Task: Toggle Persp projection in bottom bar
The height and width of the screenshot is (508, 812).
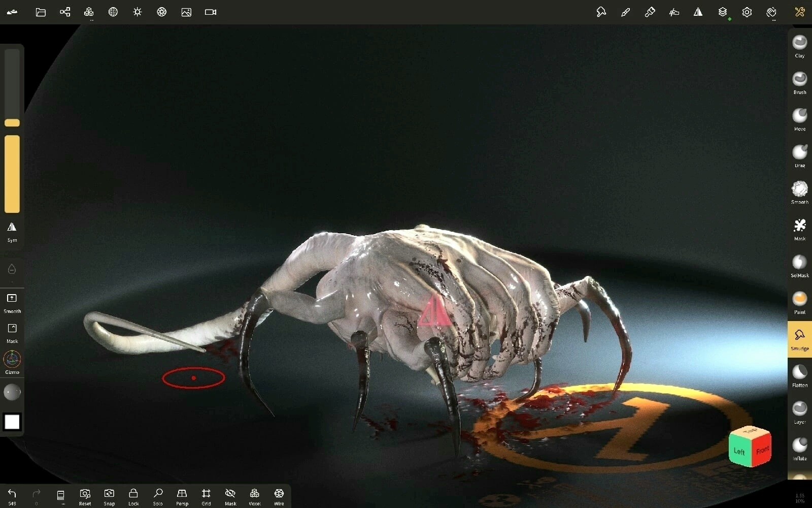Action: (x=182, y=496)
